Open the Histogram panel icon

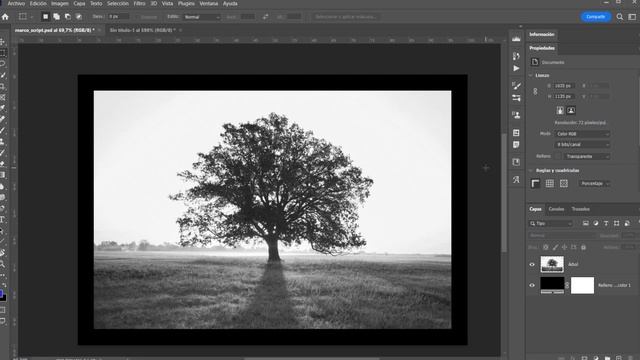coord(516,39)
